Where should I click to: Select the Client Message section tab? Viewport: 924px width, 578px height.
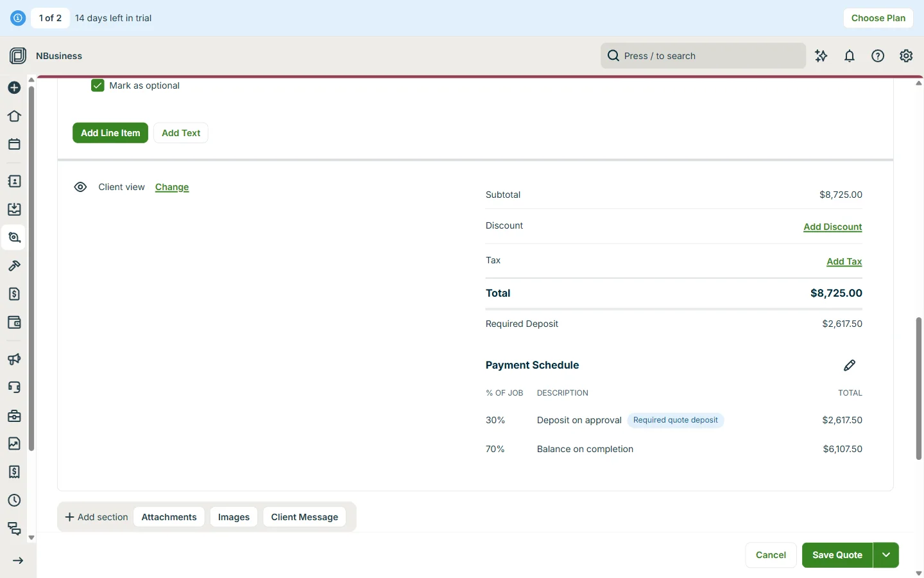coord(305,517)
